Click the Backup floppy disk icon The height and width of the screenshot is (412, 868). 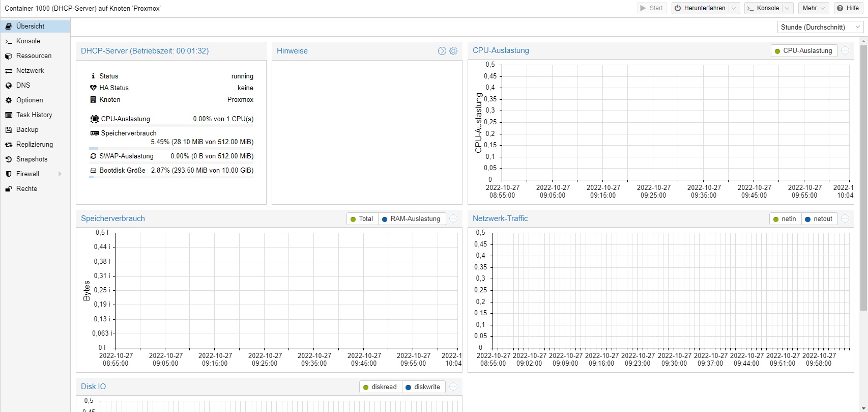coord(9,130)
